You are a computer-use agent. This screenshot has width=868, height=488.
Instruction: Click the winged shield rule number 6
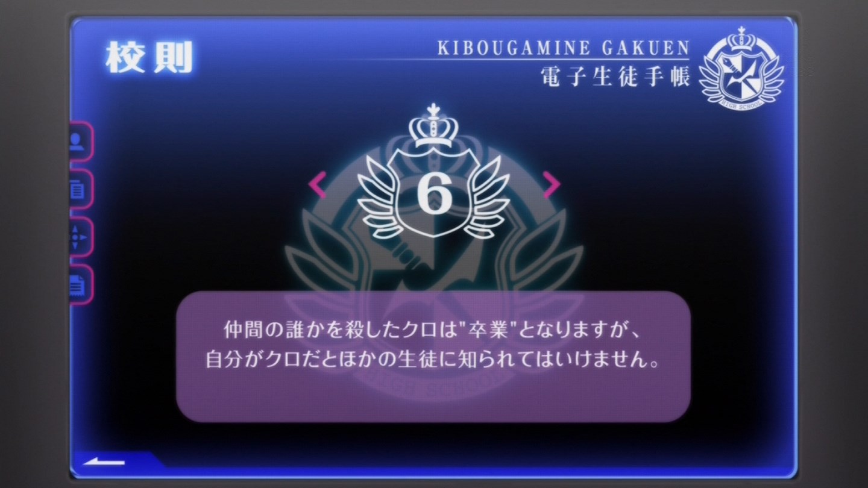433,195
